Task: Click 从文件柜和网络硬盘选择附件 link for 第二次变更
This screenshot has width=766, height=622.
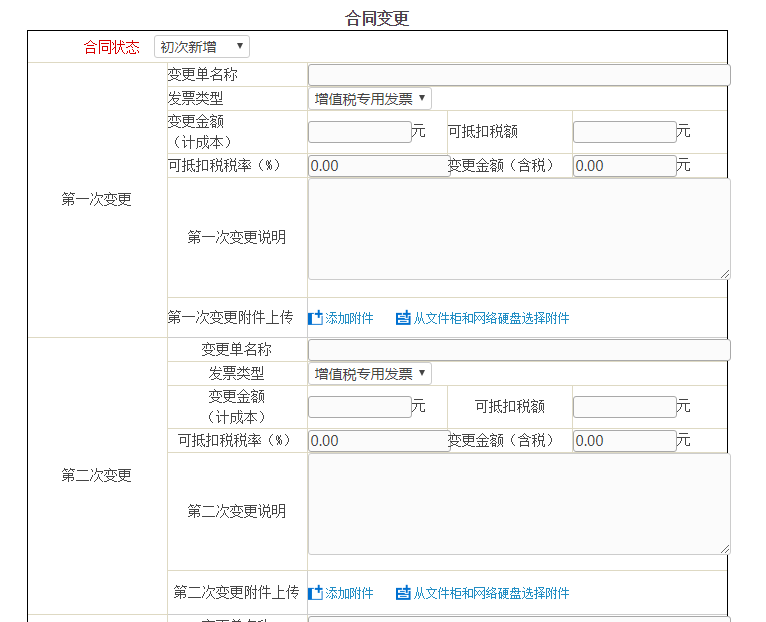Action: pos(491,593)
